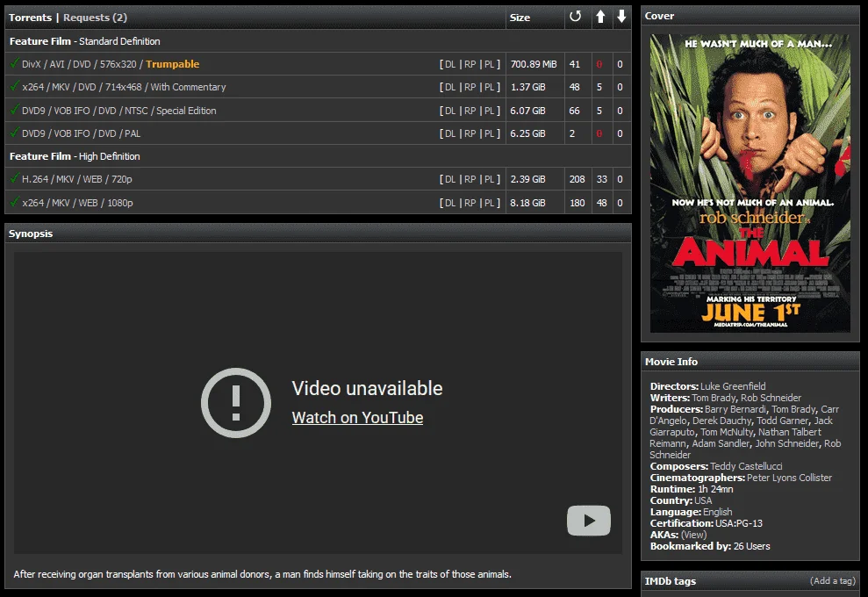Select the Torrents tab
This screenshot has width=868, height=597.
(30, 18)
